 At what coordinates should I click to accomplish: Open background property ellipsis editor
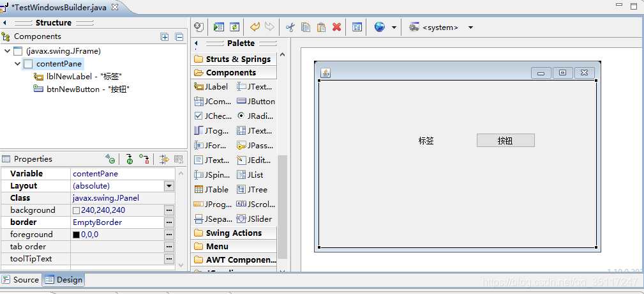[x=169, y=210]
